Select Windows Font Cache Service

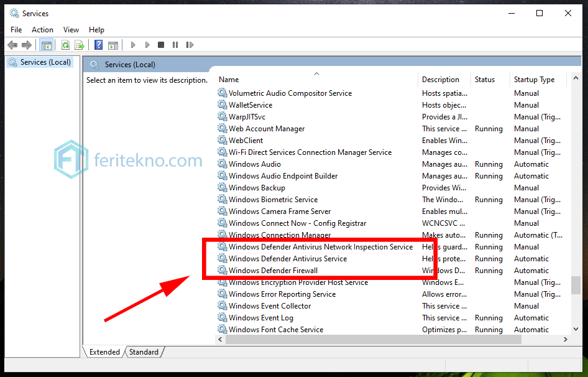(x=276, y=330)
